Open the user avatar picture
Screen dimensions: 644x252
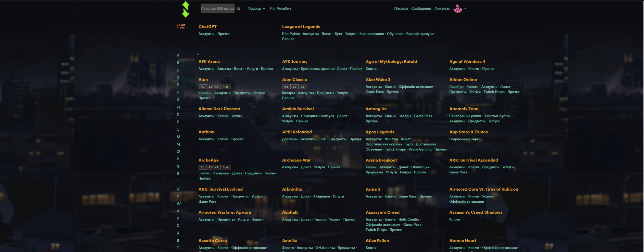click(458, 8)
